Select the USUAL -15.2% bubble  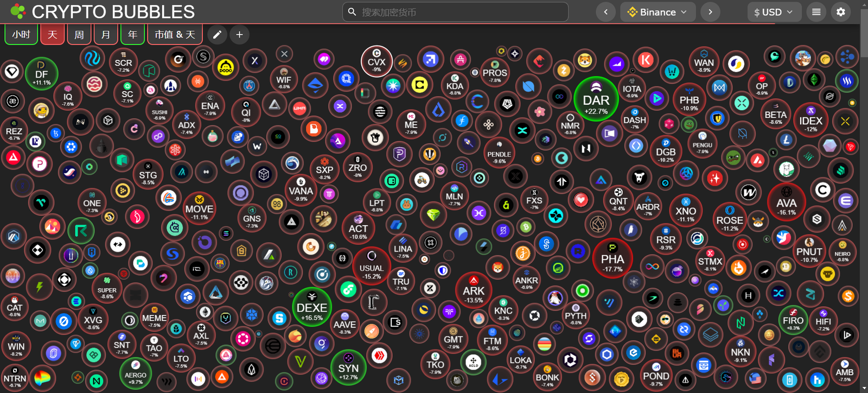pyautogui.click(x=372, y=267)
